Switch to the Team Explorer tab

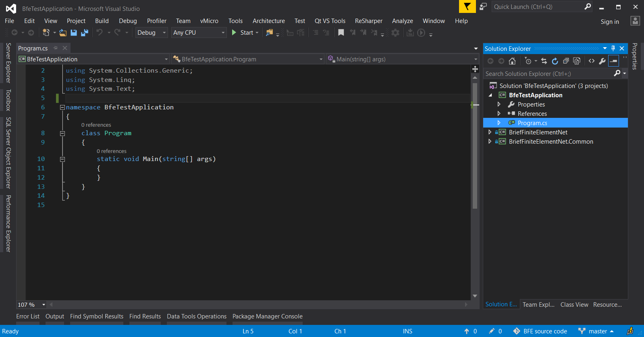pos(538,305)
